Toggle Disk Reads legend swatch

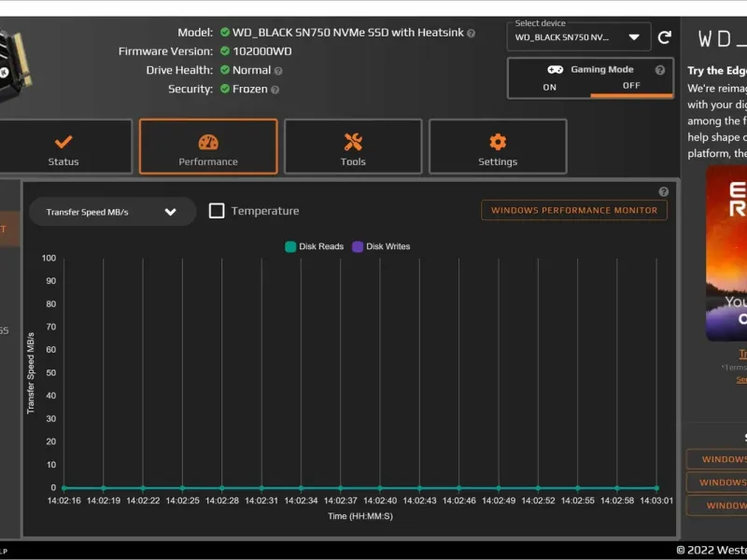[x=290, y=246]
